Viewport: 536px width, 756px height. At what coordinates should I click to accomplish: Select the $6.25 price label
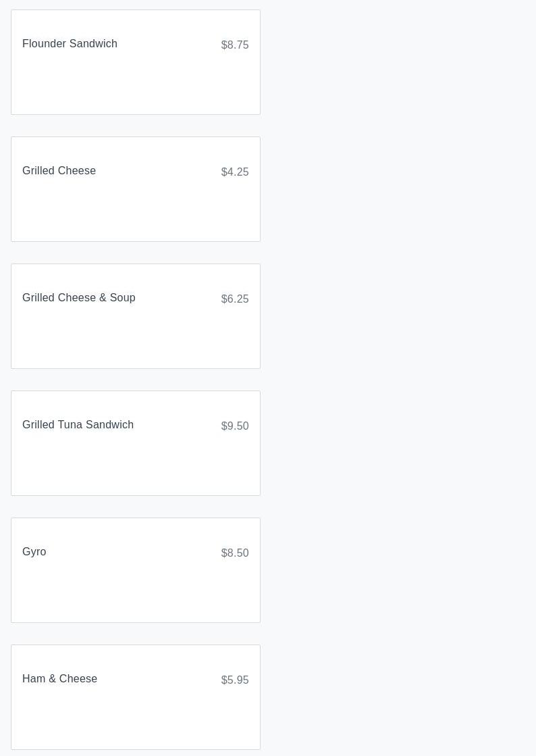235,299
